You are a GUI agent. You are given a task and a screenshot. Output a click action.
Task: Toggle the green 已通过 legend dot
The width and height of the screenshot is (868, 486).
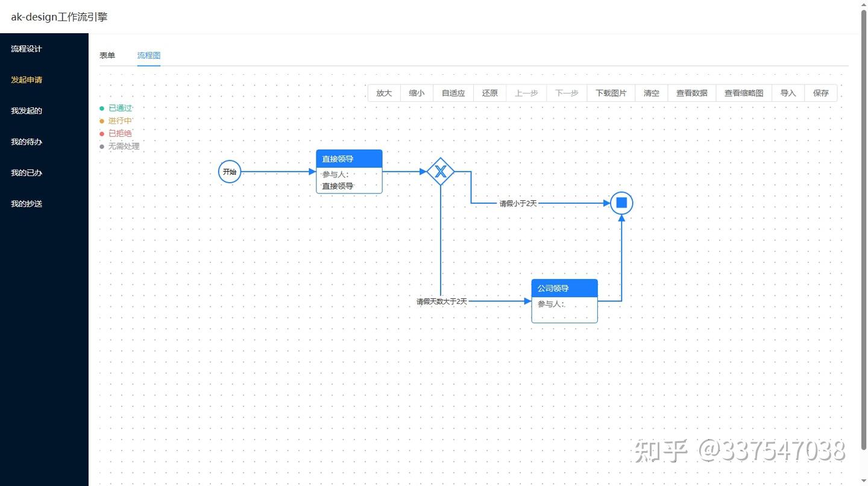102,107
